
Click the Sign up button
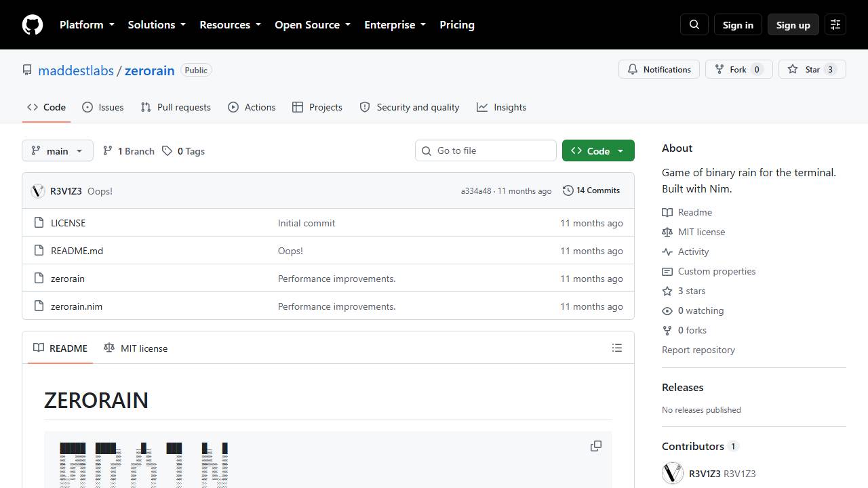[793, 25]
